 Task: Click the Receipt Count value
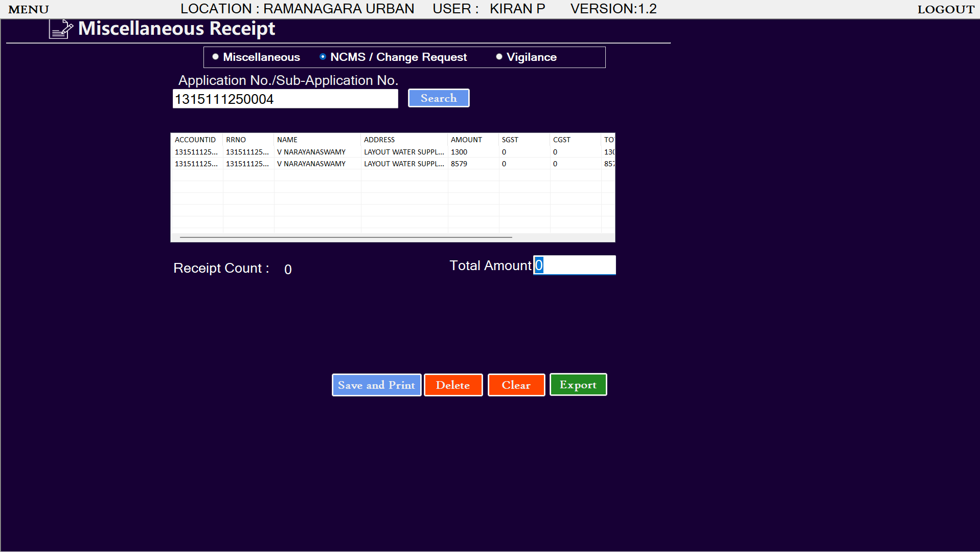(288, 270)
